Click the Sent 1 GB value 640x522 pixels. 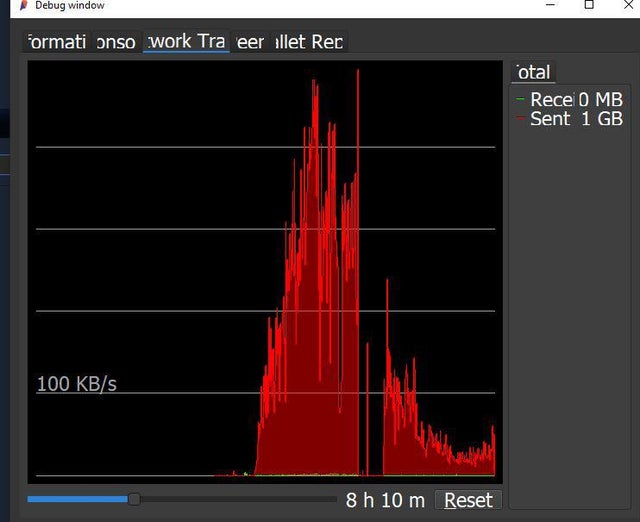coord(602,119)
